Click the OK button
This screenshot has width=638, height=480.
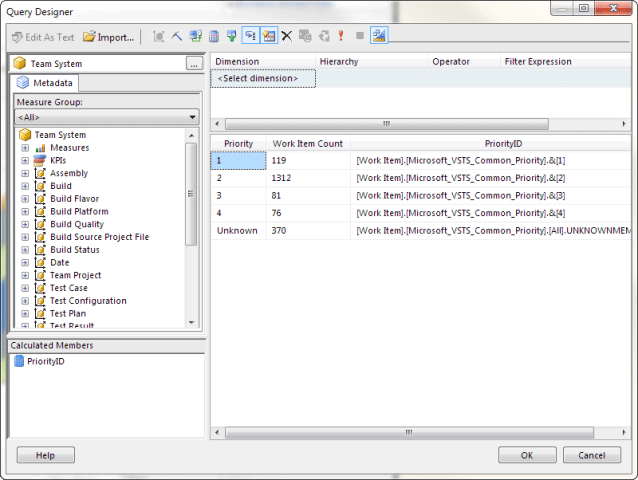pos(527,455)
